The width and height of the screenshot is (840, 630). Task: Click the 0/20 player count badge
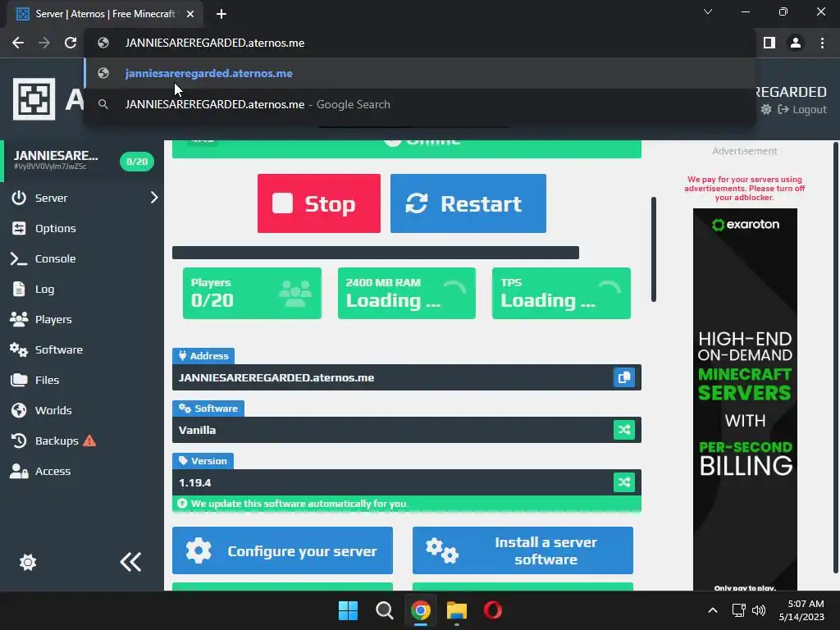(137, 162)
